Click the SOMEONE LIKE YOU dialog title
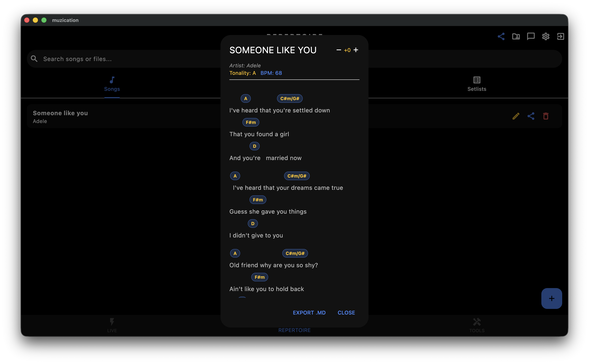Image resolution: width=589 pixels, height=364 pixels. tap(273, 50)
